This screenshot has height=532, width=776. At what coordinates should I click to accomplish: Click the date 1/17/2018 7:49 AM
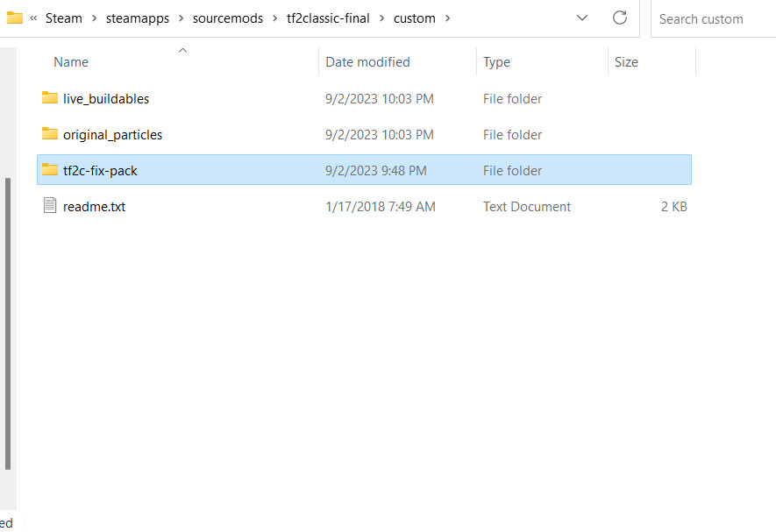click(x=380, y=206)
